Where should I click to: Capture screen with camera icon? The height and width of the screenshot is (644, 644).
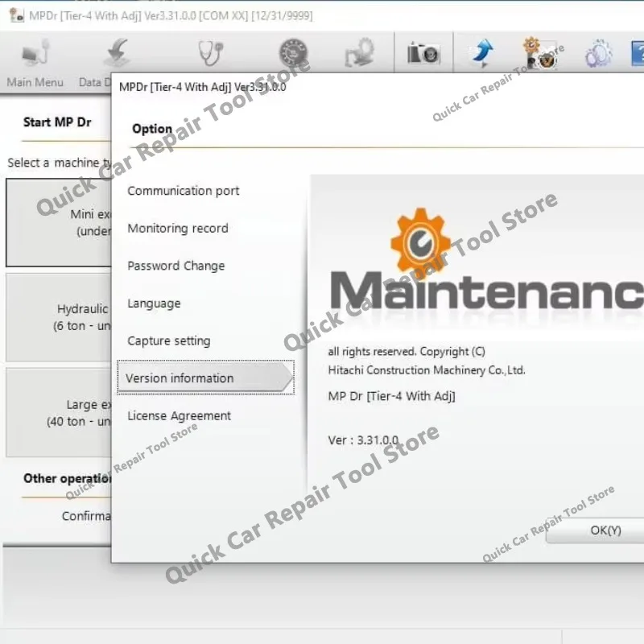[x=423, y=53]
